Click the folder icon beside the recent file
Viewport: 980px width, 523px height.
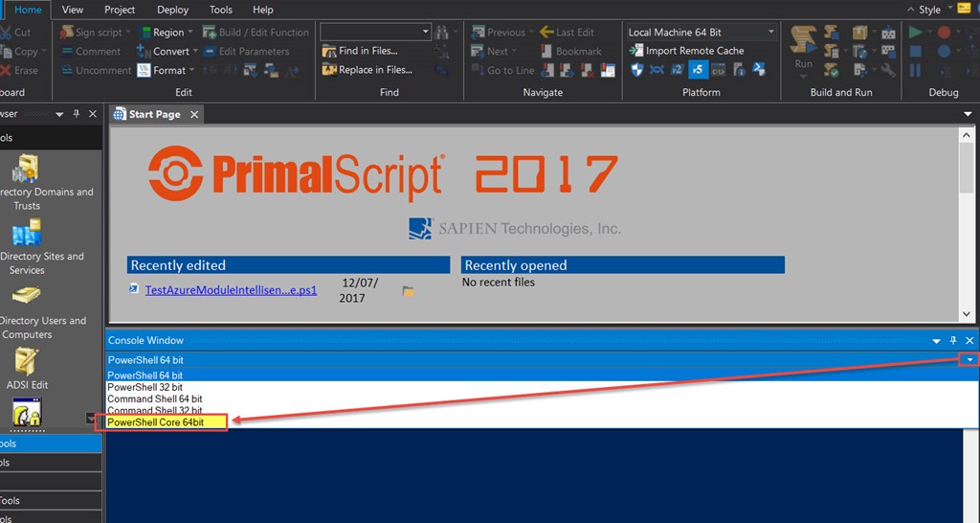pyautogui.click(x=408, y=291)
